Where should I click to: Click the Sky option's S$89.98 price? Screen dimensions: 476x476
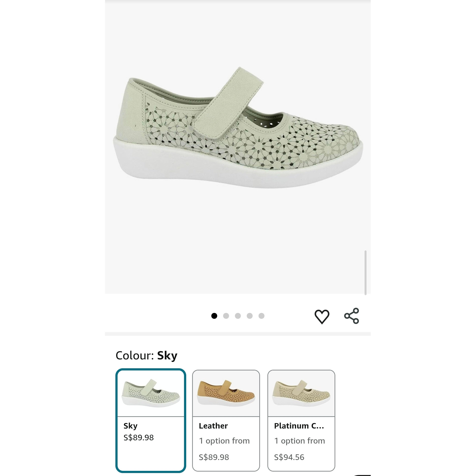(138, 438)
